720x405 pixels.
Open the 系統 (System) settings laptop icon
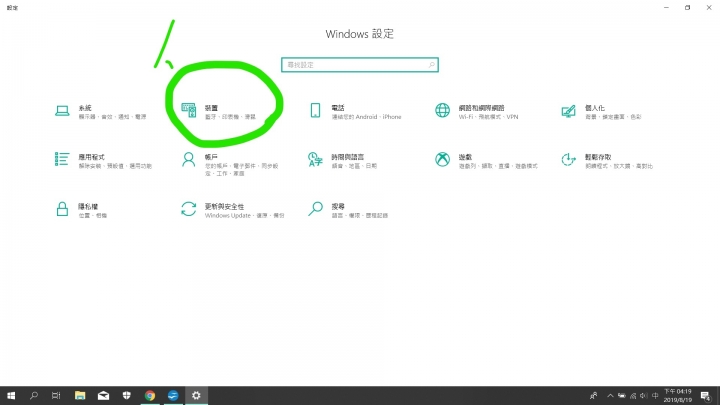62,111
